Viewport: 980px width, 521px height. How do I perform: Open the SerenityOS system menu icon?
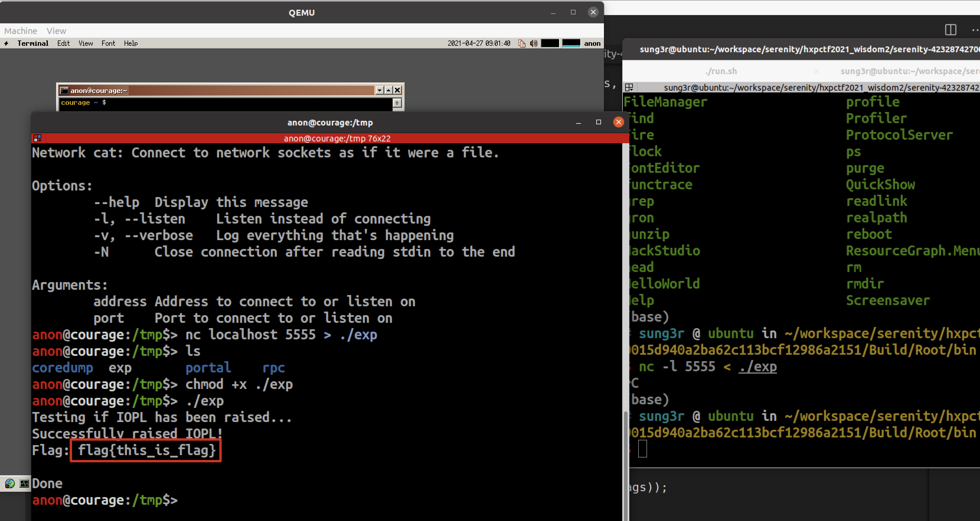click(x=6, y=43)
